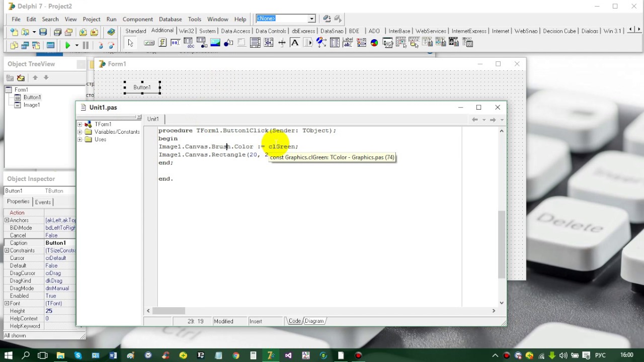Expand the Constraints property
The image size is (644, 362).
[x=7, y=250]
